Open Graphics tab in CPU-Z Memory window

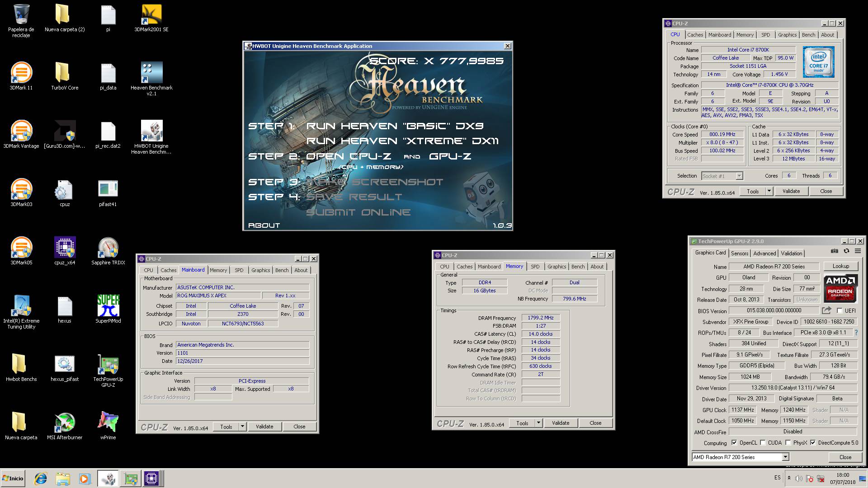pyautogui.click(x=557, y=267)
